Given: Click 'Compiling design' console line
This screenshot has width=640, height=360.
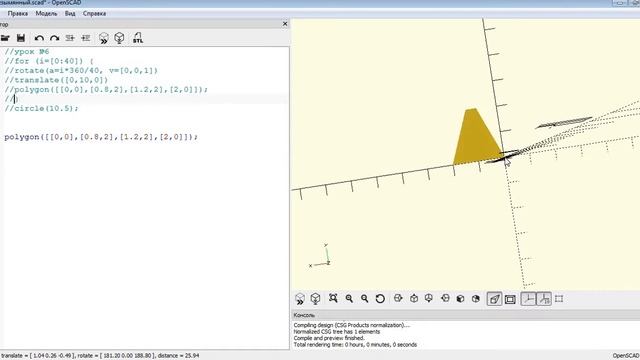Looking at the screenshot, I should 352,325.
